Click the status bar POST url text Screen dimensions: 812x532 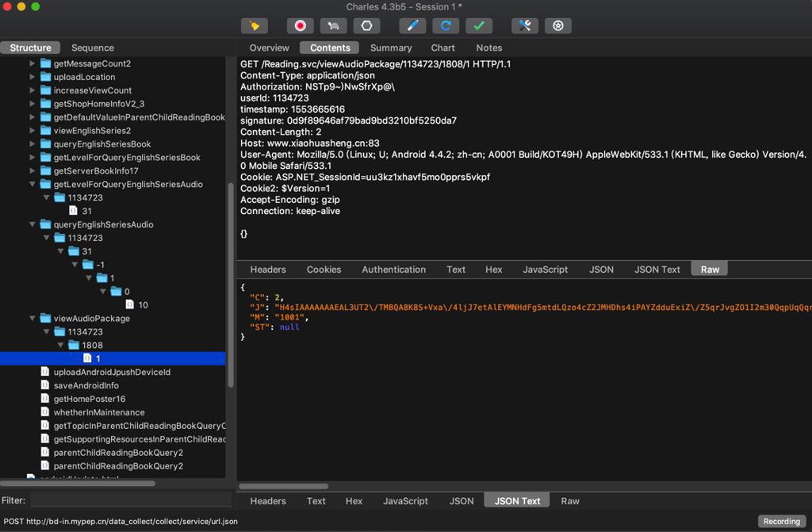(121, 522)
